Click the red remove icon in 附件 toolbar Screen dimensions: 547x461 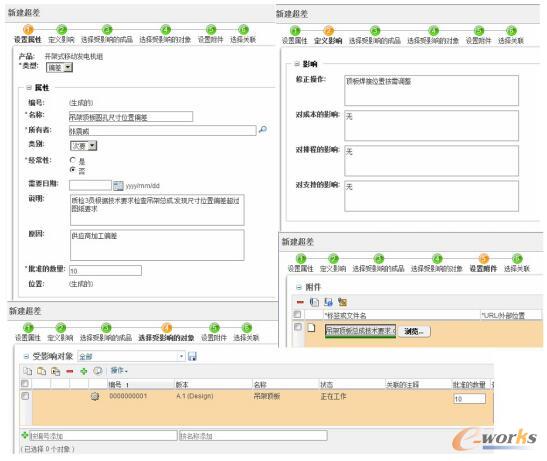(x=300, y=302)
